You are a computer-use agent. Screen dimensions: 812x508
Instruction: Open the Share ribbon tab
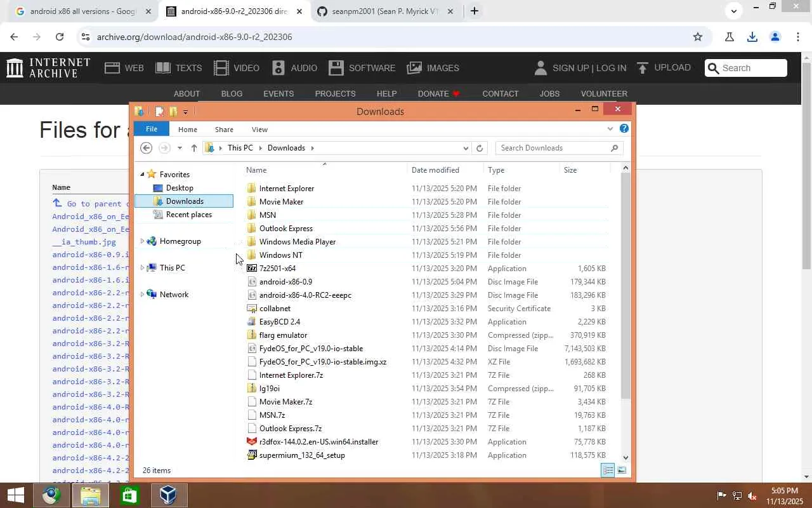[x=224, y=130]
